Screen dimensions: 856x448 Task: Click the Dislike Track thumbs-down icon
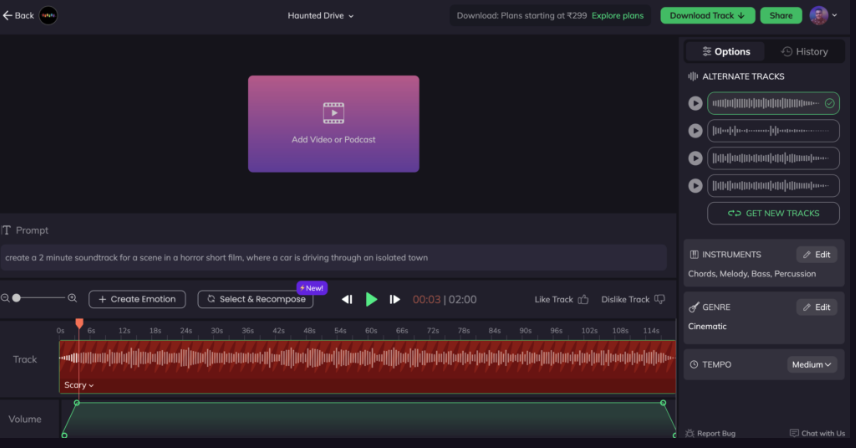coord(659,299)
